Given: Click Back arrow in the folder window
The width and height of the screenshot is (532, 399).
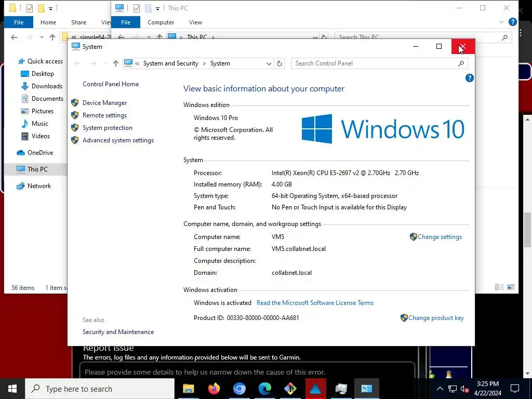Looking at the screenshot, I should (x=14, y=37).
